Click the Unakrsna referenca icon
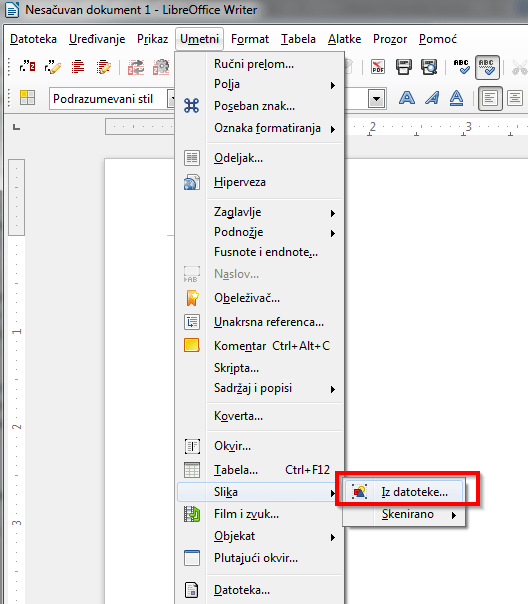This screenshot has height=604, width=528. 192,322
